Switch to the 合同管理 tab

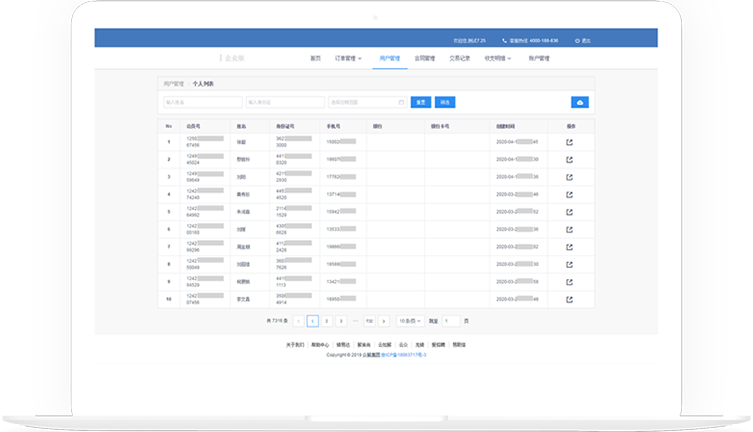click(423, 59)
